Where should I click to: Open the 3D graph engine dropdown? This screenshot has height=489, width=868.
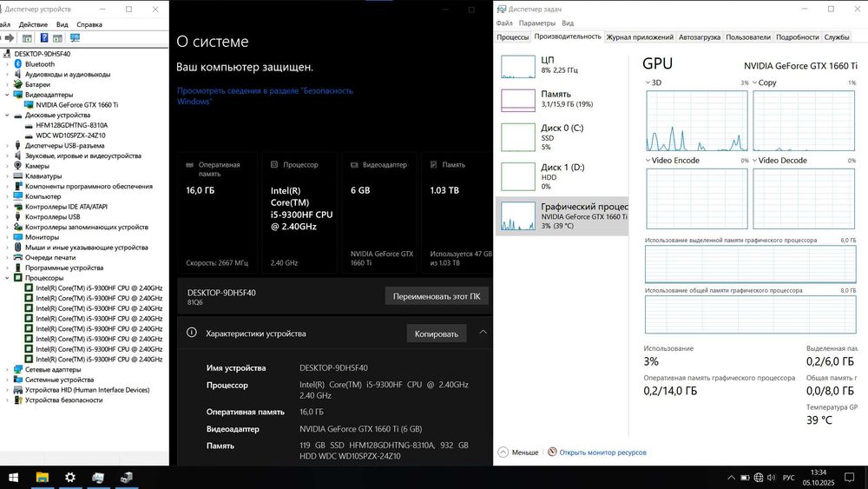point(648,83)
